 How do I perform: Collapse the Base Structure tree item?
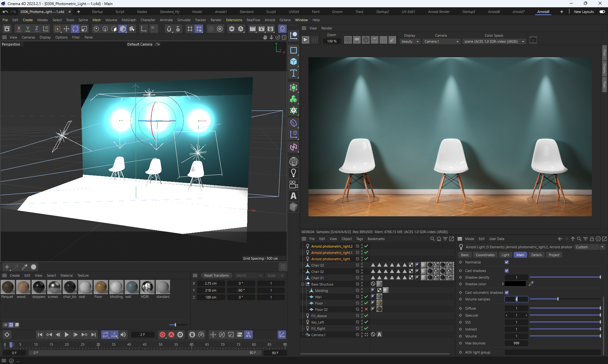tap(303, 284)
